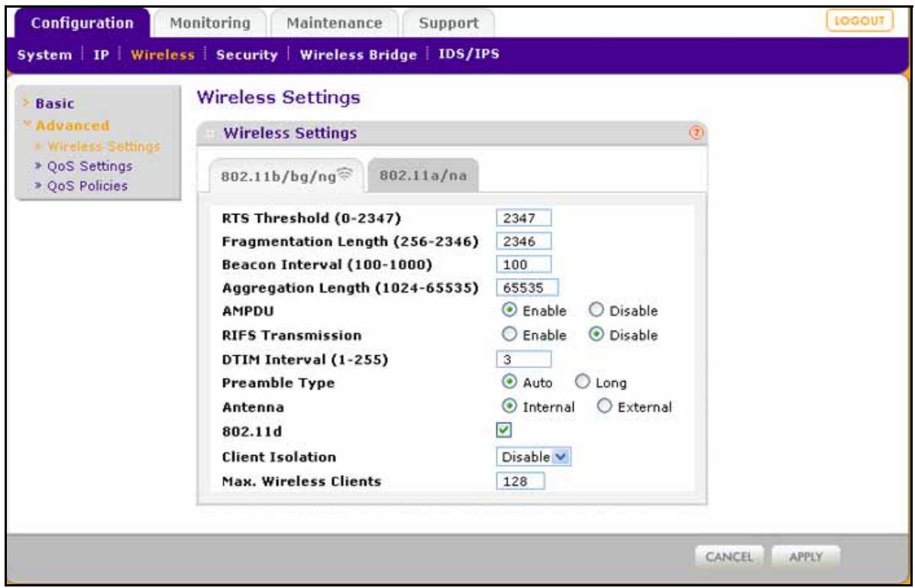The height and width of the screenshot is (588, 915).
Task: Switch to the 802.11a/na radio tab
Action: tap(423, 176)
